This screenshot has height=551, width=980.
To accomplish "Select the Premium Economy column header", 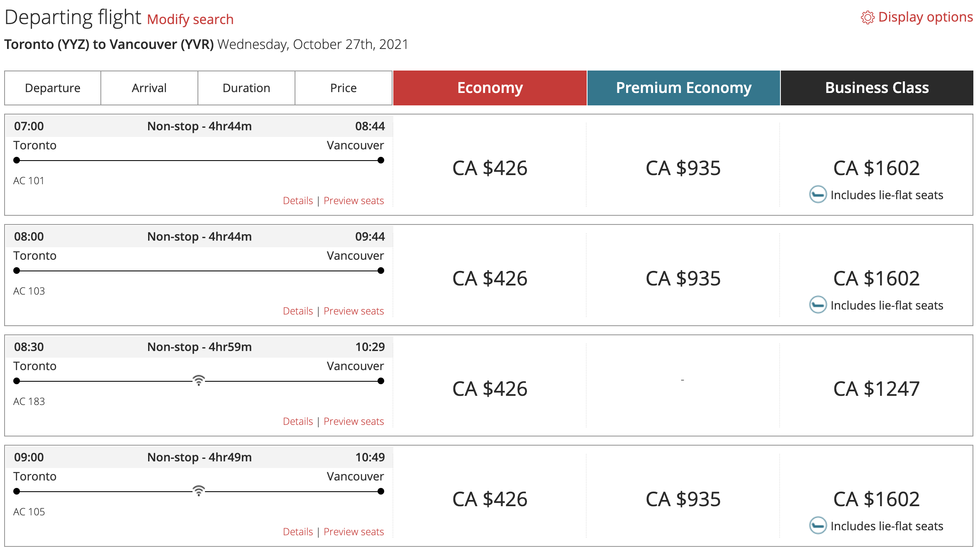I will [683, 88].
